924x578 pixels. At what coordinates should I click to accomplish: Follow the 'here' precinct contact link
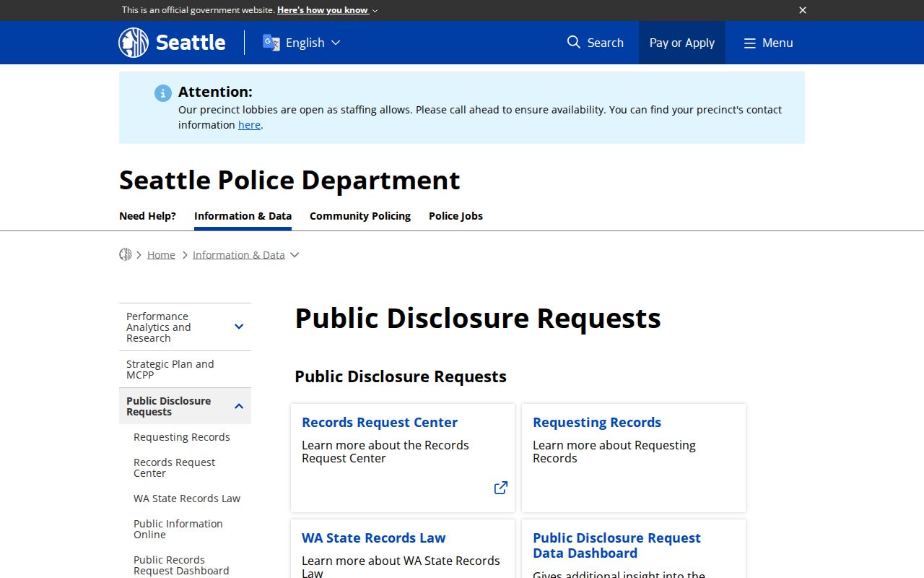click(x=249, y=125)
